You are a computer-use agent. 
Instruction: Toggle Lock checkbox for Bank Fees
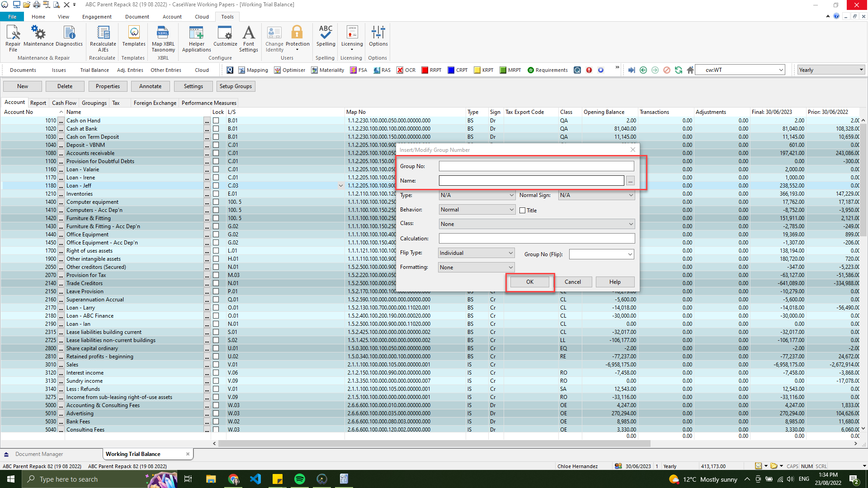coord(216,422)
